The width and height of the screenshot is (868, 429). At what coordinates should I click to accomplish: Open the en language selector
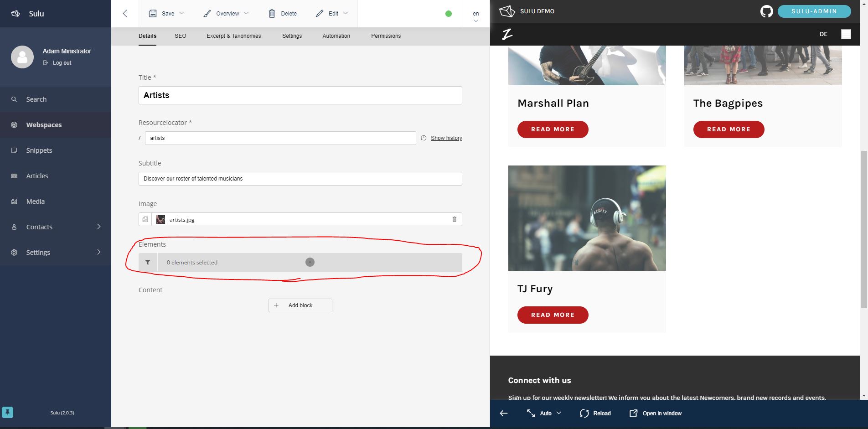pos(476,16)
